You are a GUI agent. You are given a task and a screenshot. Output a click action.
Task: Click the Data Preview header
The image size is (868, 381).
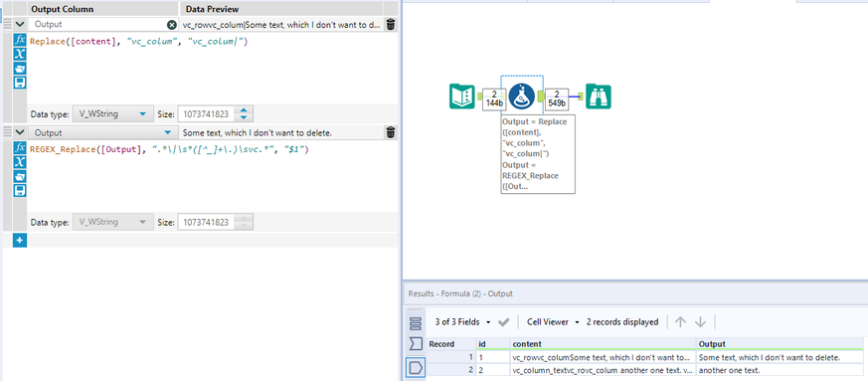(213, 9)
